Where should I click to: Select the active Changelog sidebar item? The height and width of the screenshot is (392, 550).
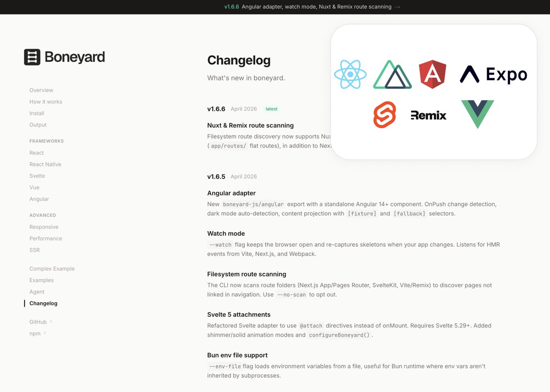coord(44,303)
